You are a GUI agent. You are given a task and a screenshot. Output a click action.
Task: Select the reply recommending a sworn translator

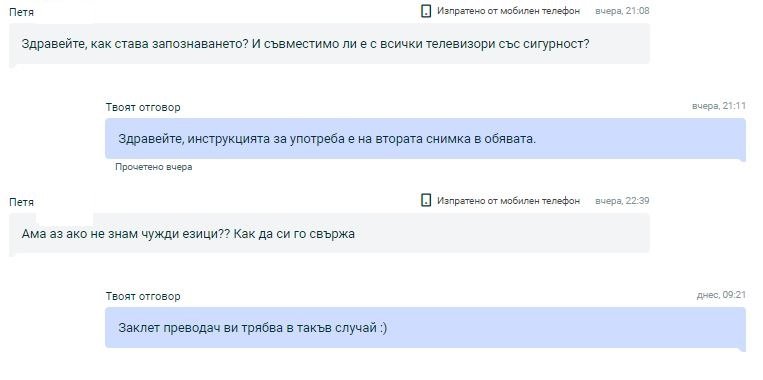point(425,327)
